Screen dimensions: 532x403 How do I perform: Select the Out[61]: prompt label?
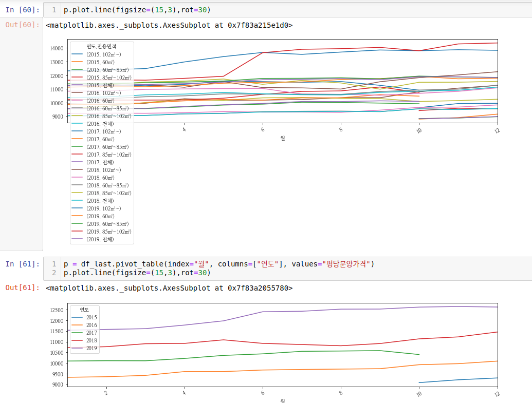click(x=23, y=287)
